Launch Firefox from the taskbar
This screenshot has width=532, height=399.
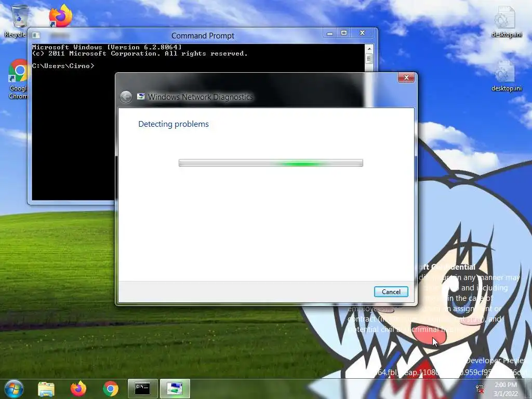pos(78,389)
